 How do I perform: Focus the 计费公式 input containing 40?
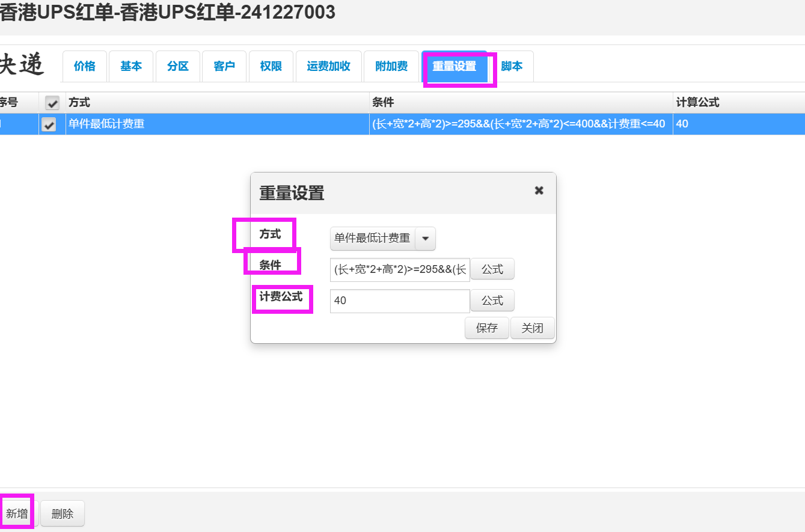[x=400, y=301]
